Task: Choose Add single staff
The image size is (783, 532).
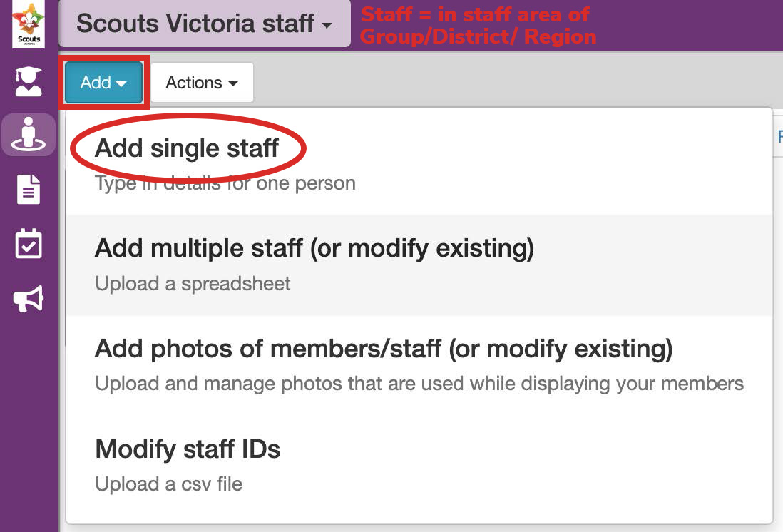Action: click(187, 148)
